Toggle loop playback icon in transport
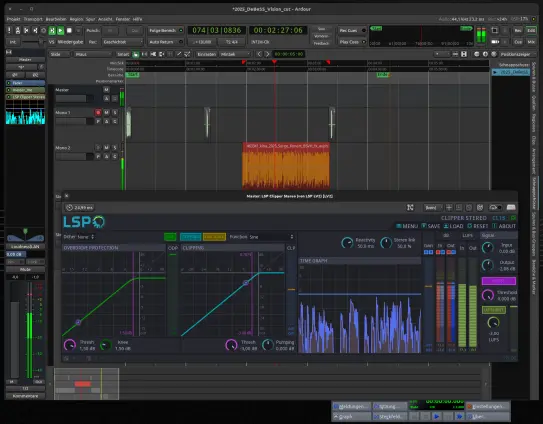 [x=43, y=30]
